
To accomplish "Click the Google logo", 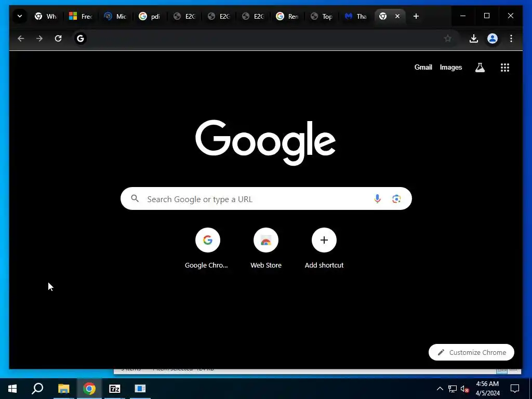I will (265, 142).
